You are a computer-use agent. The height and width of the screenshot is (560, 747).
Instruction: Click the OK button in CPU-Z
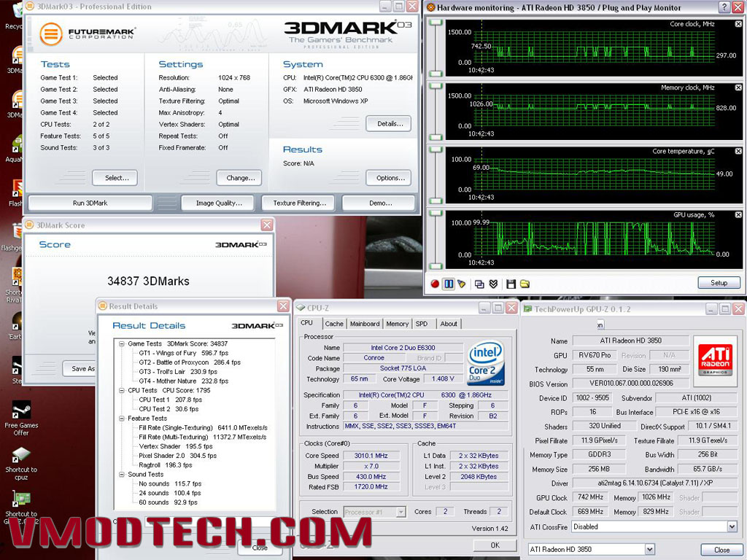pos(495,545)
